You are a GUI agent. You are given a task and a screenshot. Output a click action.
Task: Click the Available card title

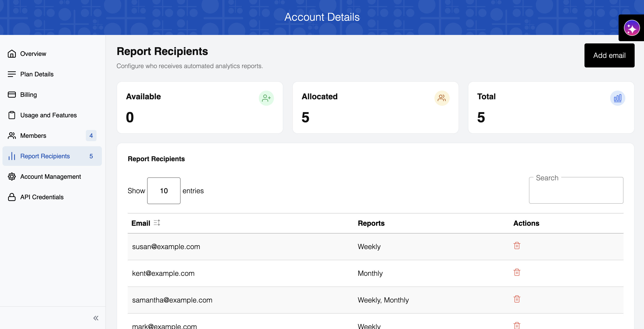point(144,97)
